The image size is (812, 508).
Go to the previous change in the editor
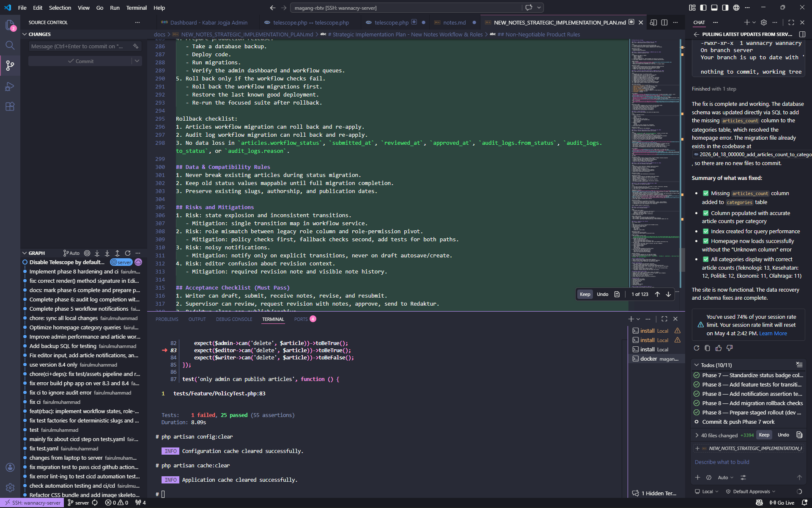657,294
